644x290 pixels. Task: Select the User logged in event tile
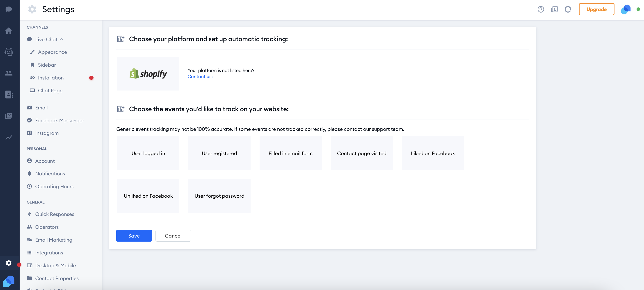pos(148,153)
